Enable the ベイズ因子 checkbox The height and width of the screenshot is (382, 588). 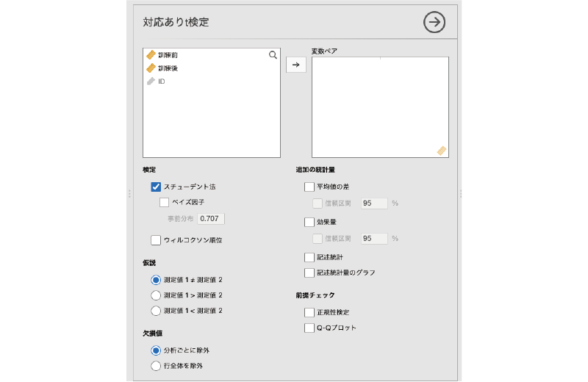pyautogui.click(x=165, y=202)
